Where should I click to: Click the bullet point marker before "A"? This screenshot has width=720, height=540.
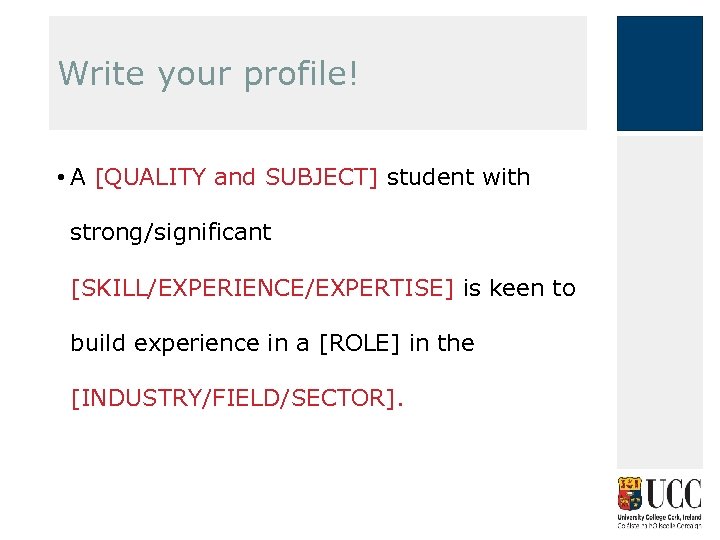(x=61, y=178)
